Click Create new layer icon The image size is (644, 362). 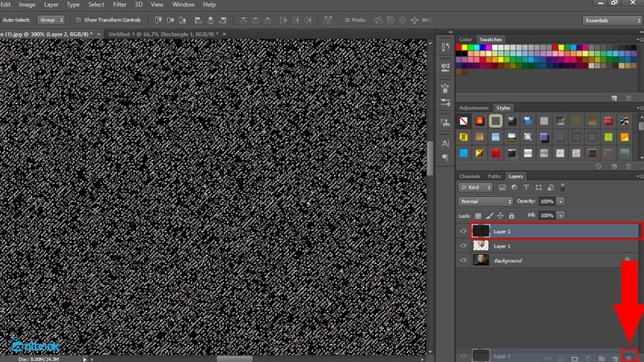[615, 358]
